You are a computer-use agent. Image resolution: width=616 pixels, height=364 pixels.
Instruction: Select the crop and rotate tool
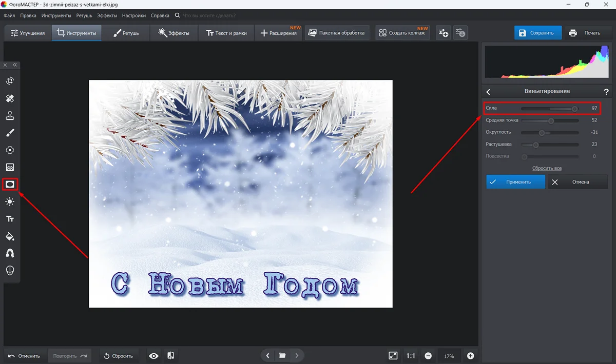point(10,81)
